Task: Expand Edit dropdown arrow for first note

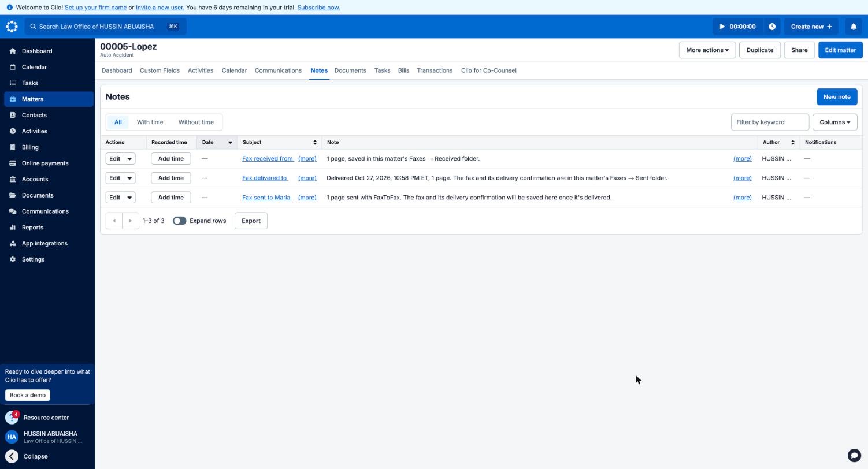Action: click(x=129, y=159)
